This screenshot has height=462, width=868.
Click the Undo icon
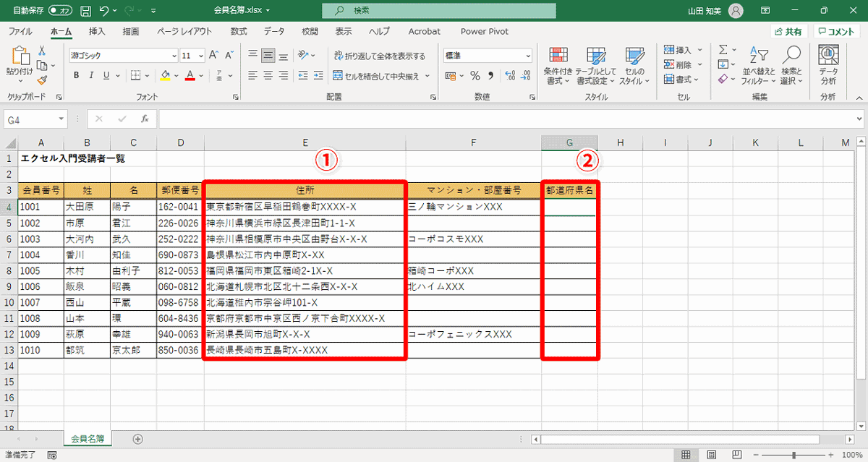tap(105, 11)
